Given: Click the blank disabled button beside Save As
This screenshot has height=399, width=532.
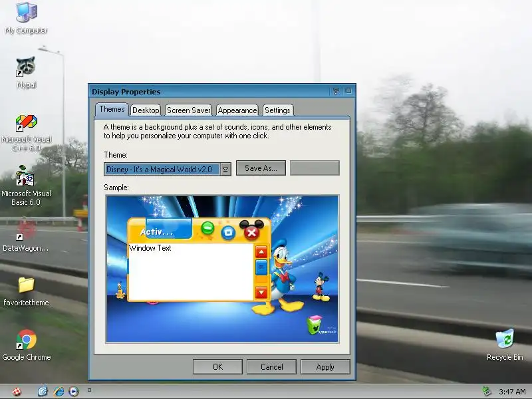Looking at the screenshot, I should (x=315, y=168).
